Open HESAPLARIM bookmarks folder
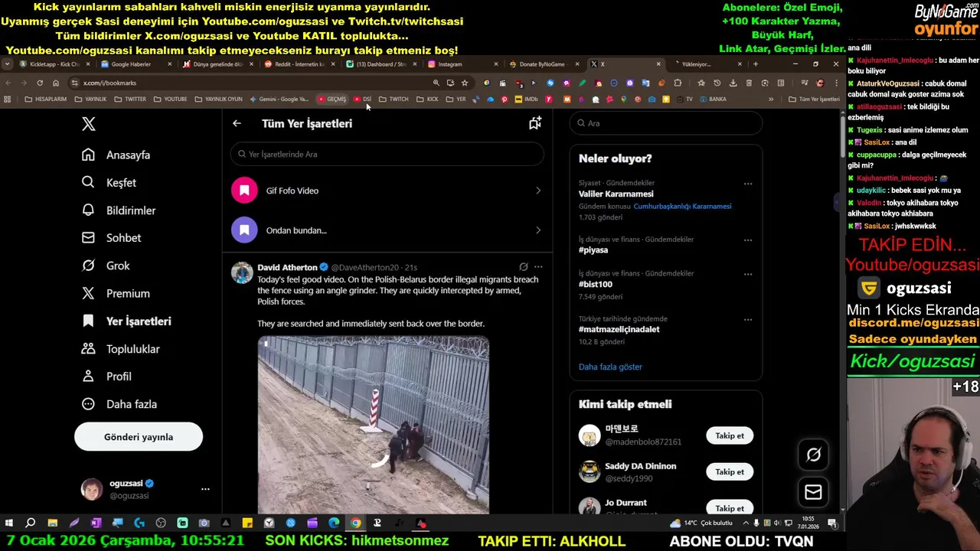The image size is (980, 551). coord(46,99)
